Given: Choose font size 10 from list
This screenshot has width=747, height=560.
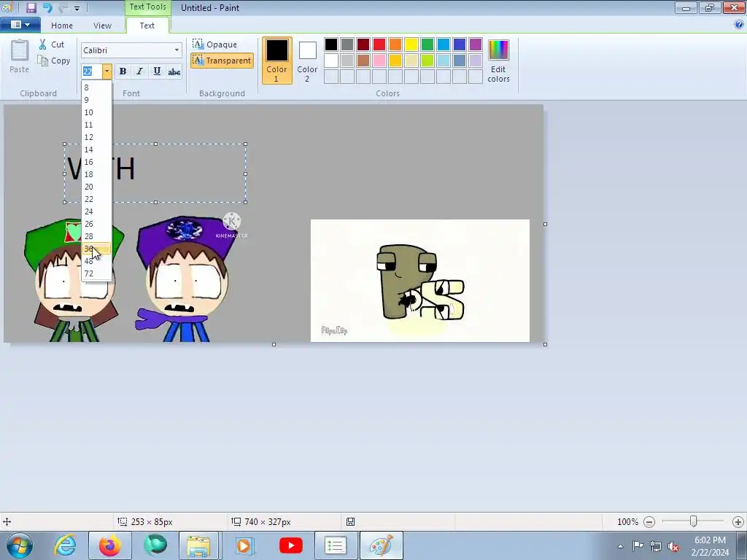Looking at the screenshot, I should (x=97, y=112).
